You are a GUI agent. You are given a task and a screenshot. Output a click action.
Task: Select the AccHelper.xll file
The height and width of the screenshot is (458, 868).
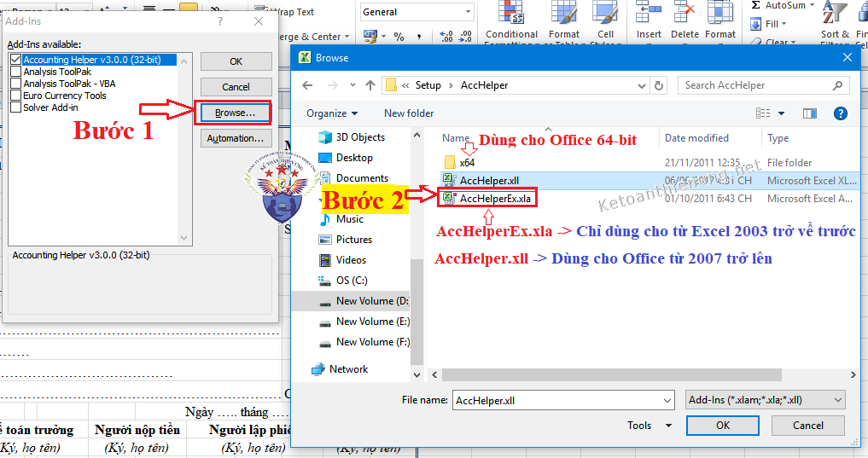489,180
